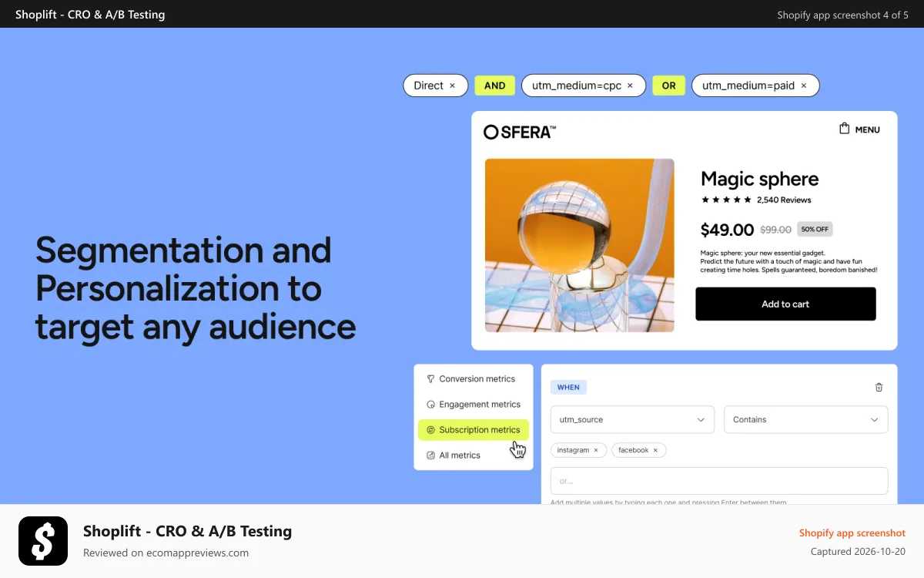Click the five-star rating
The width and height of the screenshot is (924, 578).
pyautogui.click(x=726, y=200)
